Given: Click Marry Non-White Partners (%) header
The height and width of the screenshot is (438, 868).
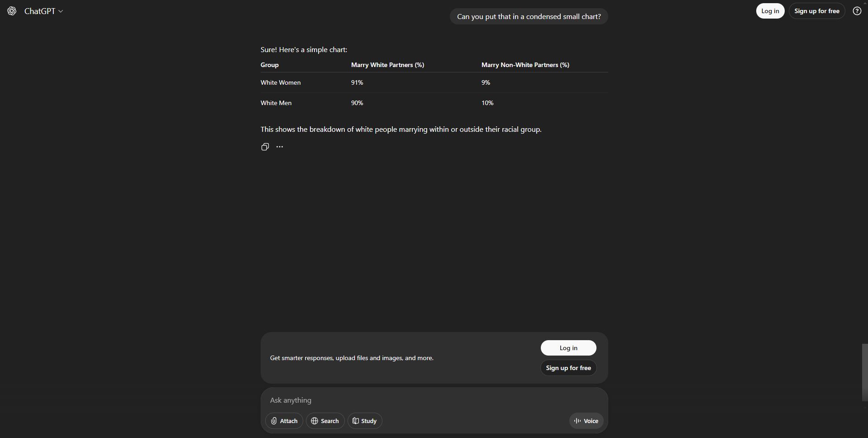Looking at the screenshot, I should (525, 65).
